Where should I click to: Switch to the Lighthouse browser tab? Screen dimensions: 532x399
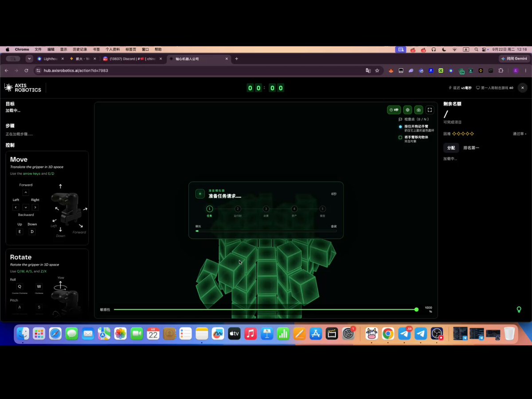(51, 58)
